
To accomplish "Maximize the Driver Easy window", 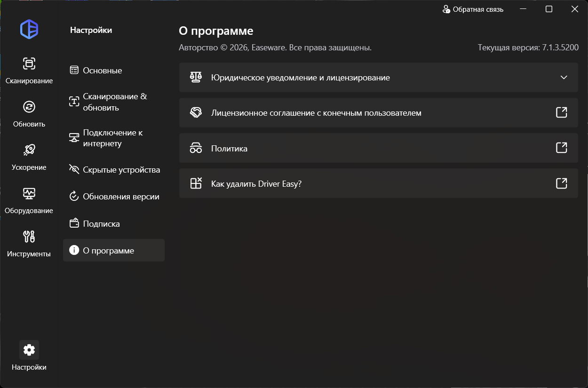I will (x=549, y=9).
